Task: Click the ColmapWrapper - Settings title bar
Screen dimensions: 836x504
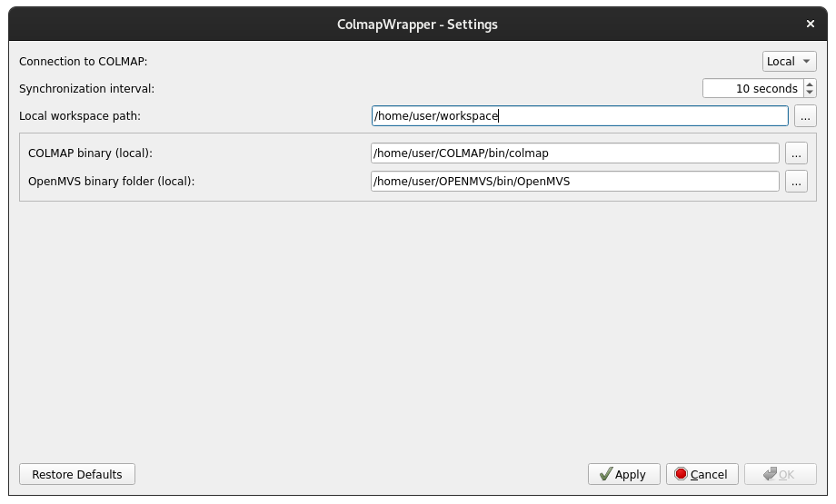Action: (417, 24)
